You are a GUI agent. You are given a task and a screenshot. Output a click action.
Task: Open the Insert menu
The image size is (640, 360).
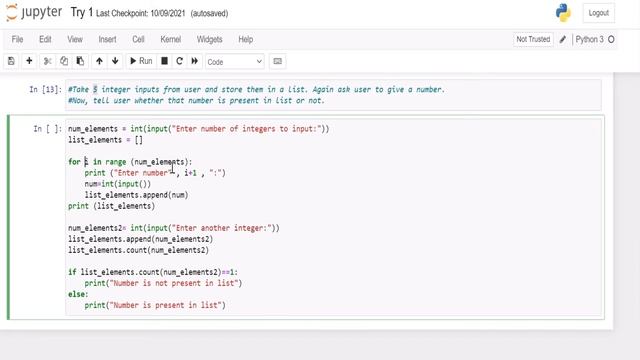107,39
